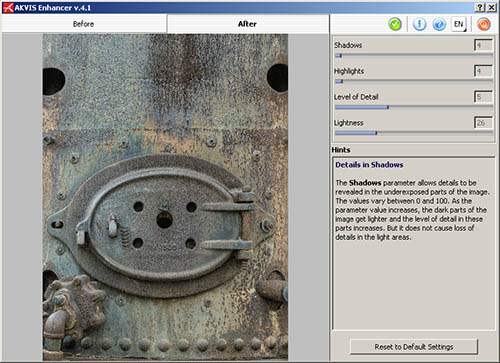The height and width of the screenshot is (363, 500).
Task: Click the AKVIS logo in title bar
Action: (8, 7)
